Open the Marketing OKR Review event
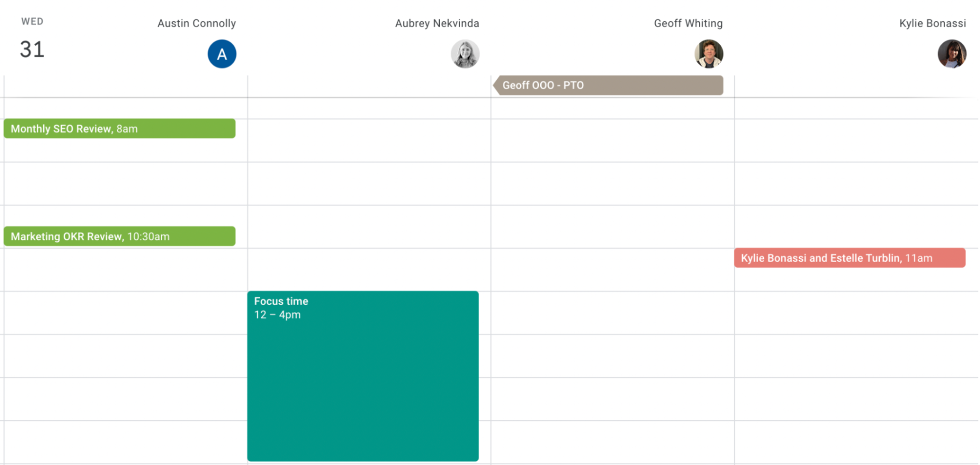Image resolution: width=980 pixels, height=465 pixels. click(119, 237)
